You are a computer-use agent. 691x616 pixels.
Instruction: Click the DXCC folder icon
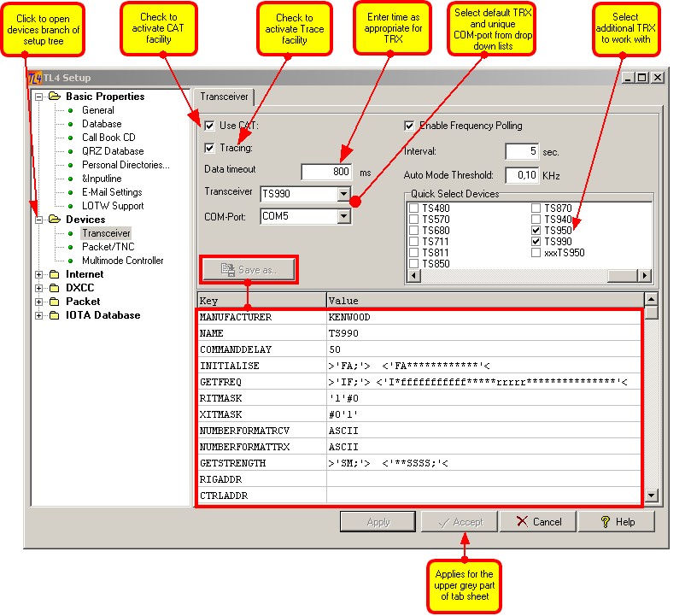click(x=54, y=288)
